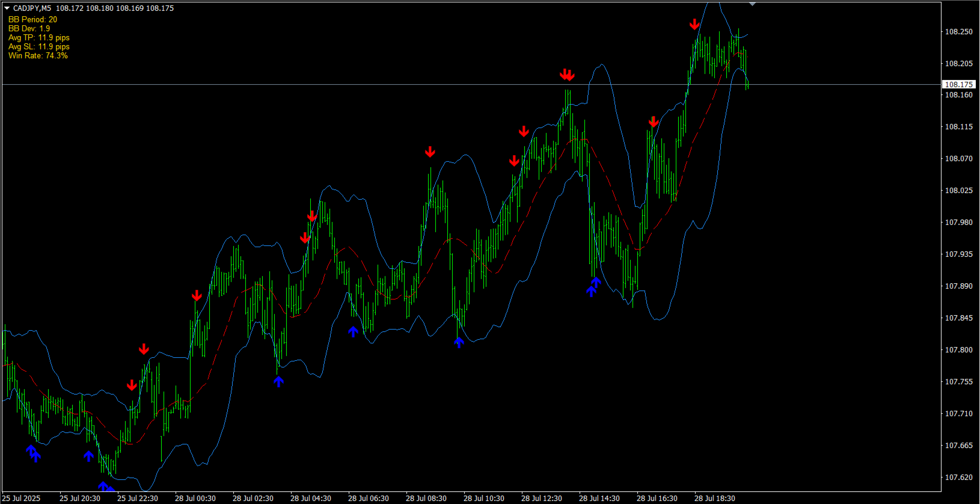This screenshot has height=504, width=980.
Task: Click the 108.115 price scale label
Action: 958,127
